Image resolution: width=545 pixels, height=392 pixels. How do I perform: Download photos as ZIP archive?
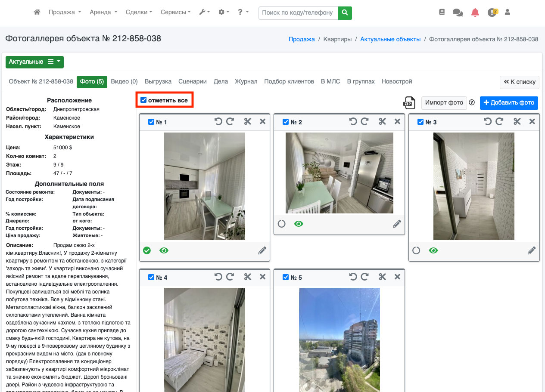[409, 102]
